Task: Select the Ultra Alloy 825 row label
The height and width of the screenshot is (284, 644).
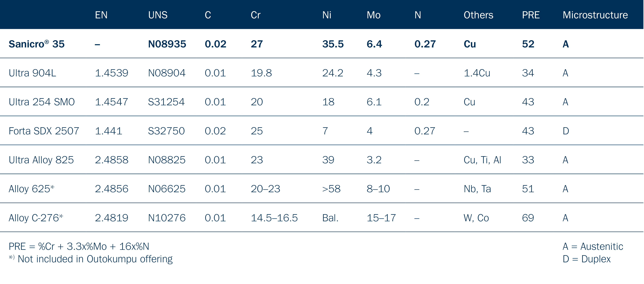Action: pos(41,160)
